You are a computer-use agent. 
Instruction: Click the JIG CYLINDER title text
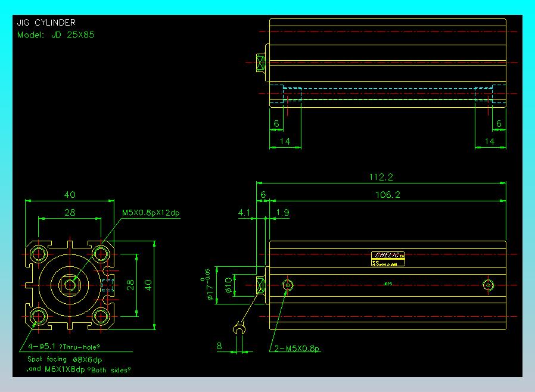(46, 23)
